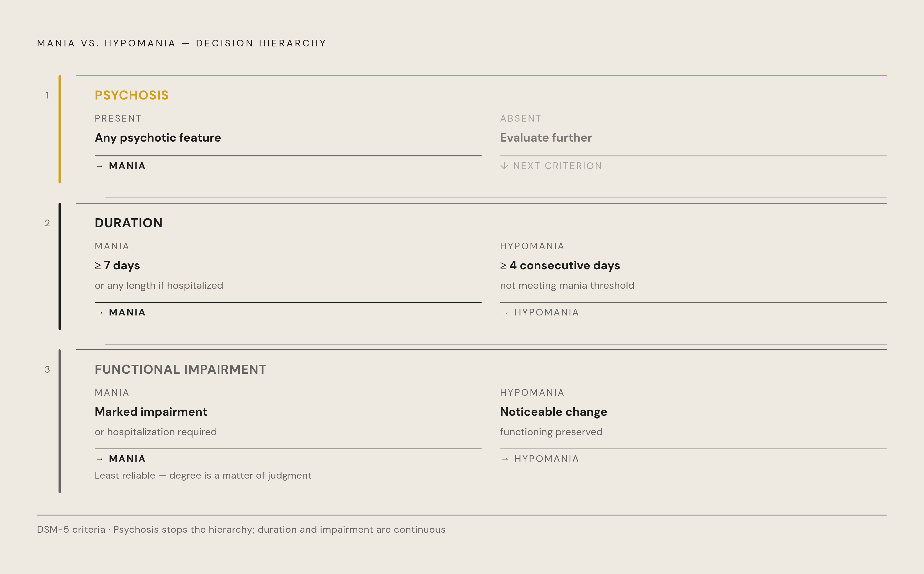Click the step number 3 marker
The width and height of the screenshot is (924, 574).
pos(47,369)
